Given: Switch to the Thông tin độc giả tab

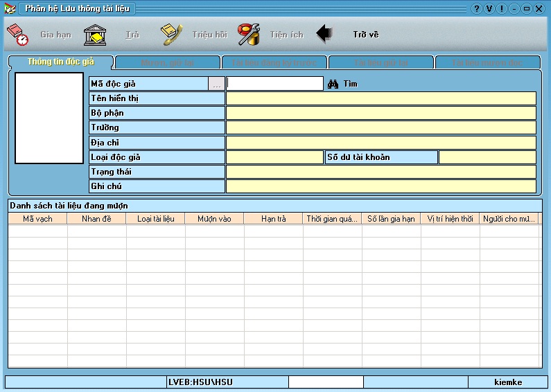Looking at the screenshot, I should pos(60,62).
